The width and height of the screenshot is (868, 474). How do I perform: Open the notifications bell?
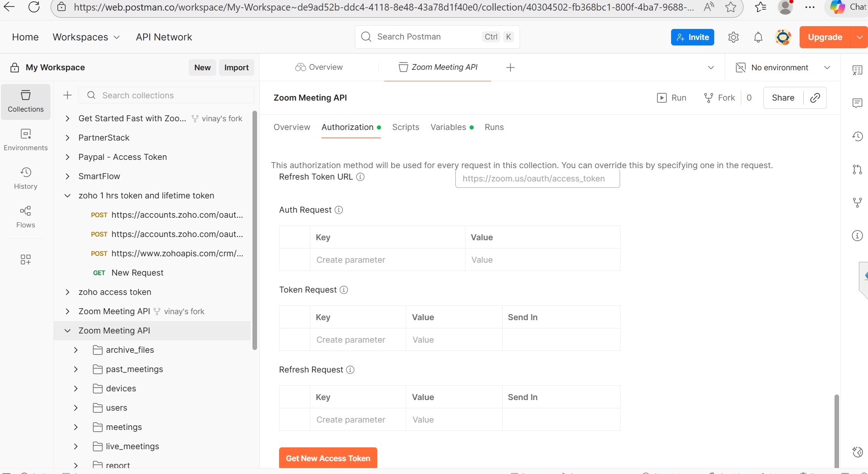pyautogui.click(x=758, y=37)
